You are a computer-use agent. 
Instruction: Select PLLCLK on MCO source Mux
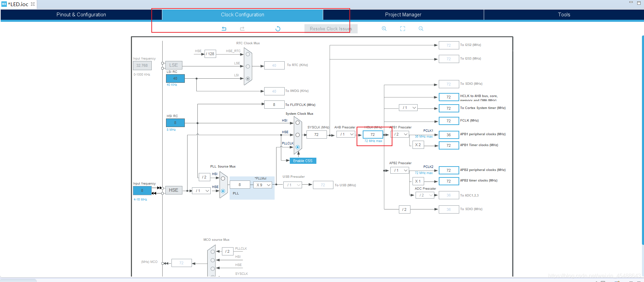213,252
